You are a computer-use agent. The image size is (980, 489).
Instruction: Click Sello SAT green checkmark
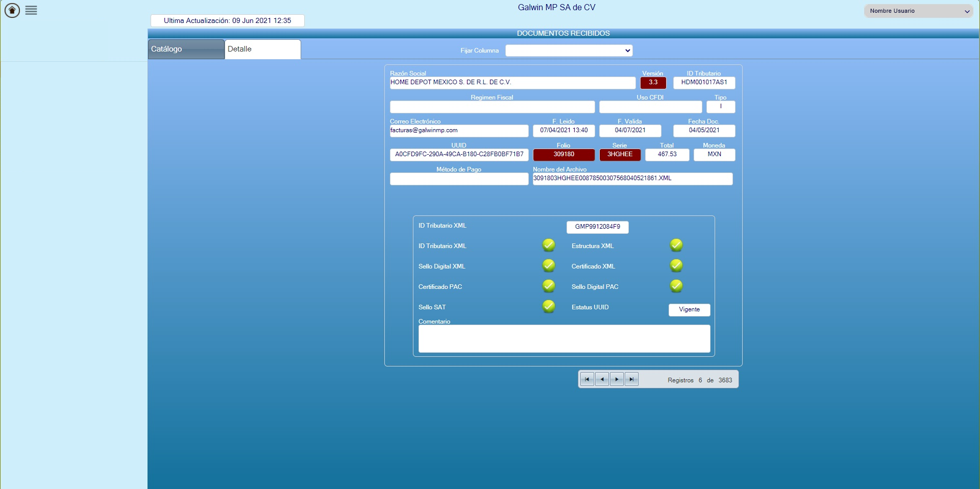coord(549,306)
